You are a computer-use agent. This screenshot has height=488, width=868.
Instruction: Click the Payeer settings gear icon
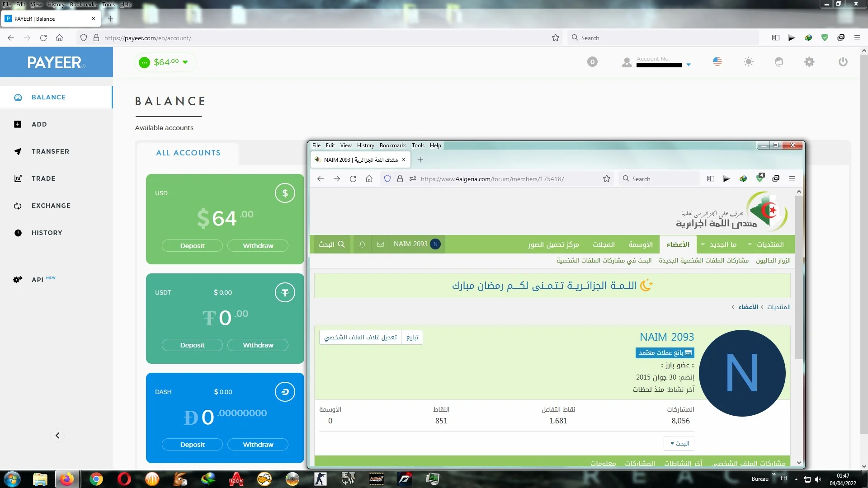point(809,62)
